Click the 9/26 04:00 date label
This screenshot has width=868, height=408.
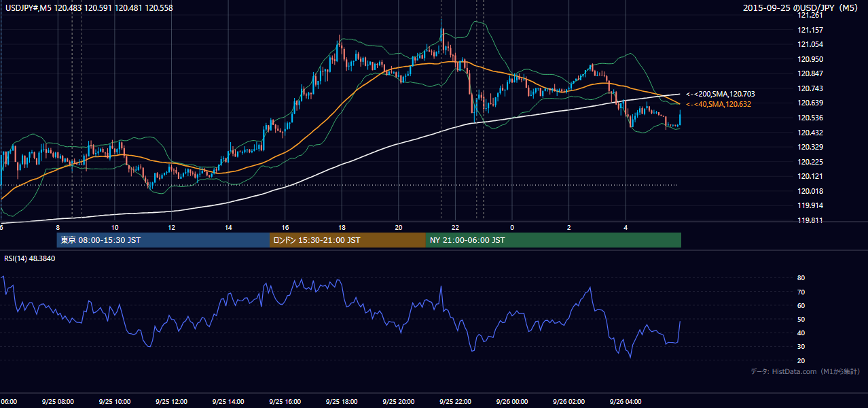(626, 402)
